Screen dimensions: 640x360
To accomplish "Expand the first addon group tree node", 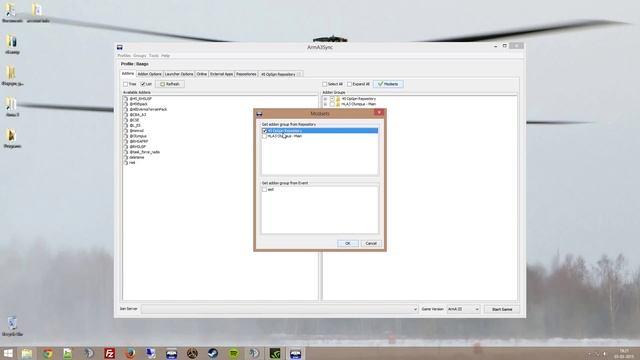I will (325, 99).
